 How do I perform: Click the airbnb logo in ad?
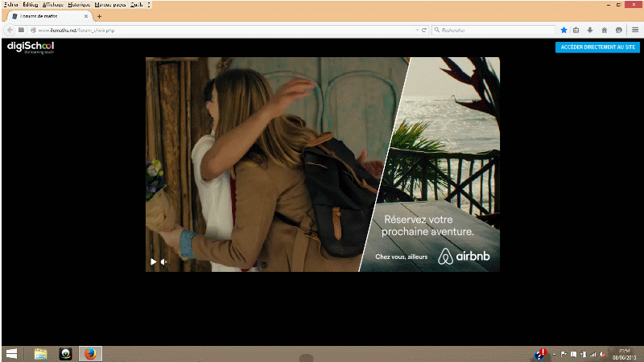tap(464, 257)
